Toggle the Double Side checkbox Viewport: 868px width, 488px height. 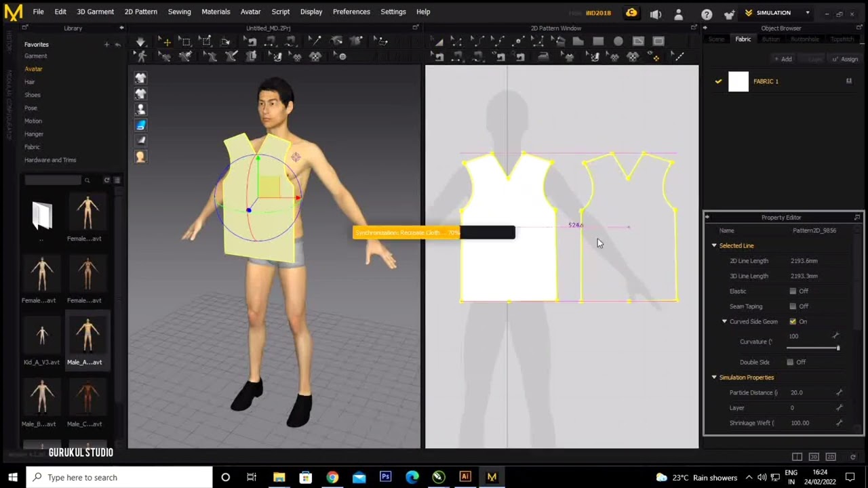[790, 362]
